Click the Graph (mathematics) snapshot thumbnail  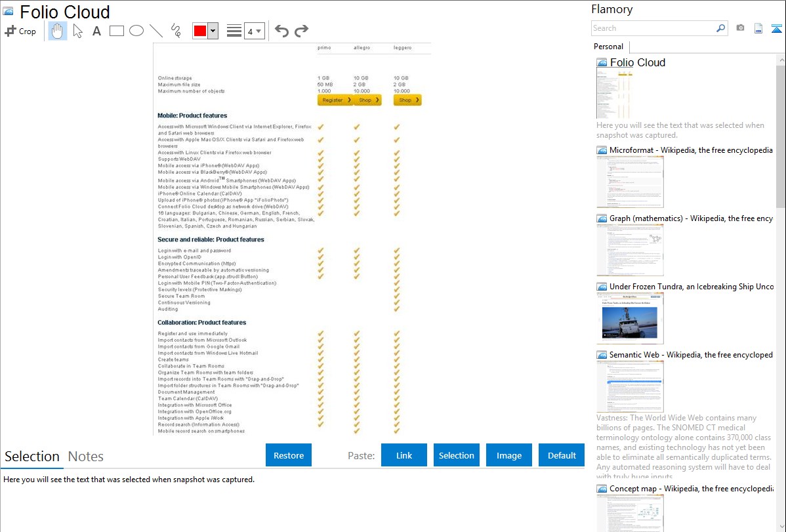[630, 250]
